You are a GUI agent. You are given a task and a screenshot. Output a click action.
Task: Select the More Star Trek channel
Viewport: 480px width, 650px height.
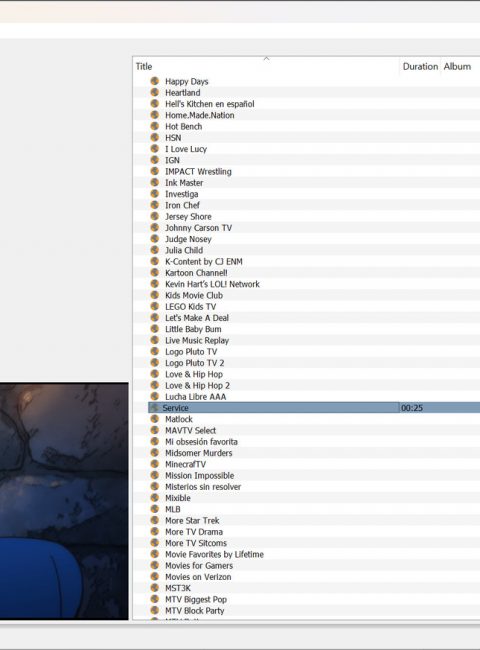point(192,520)
